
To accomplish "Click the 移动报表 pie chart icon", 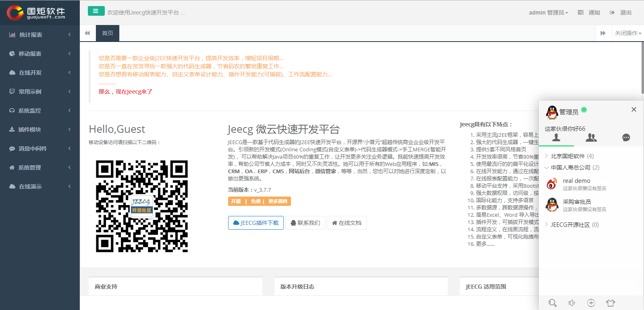I will pos(12,54).
